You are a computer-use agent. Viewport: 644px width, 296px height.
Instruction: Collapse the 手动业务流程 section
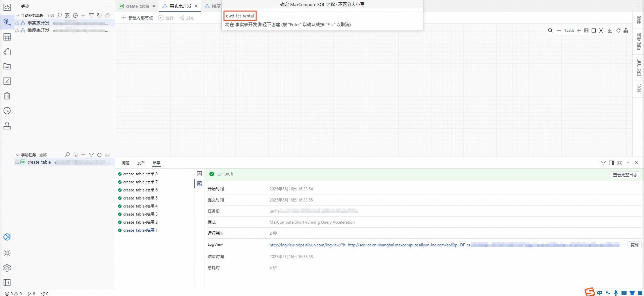18,15
